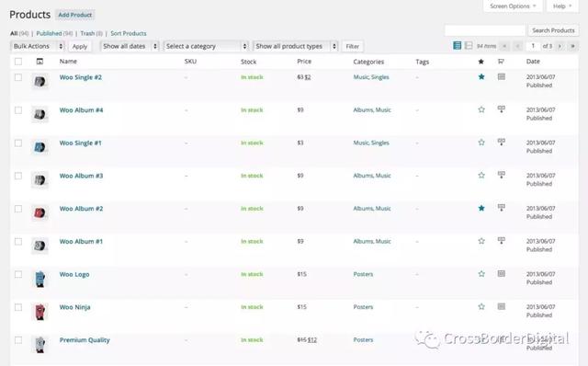Click the Apply button

click(80, 46)
